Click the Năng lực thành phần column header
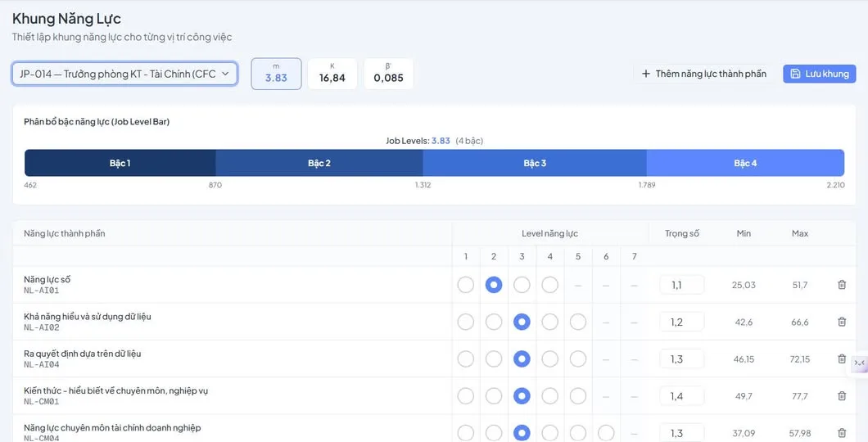 coord(64,233)
